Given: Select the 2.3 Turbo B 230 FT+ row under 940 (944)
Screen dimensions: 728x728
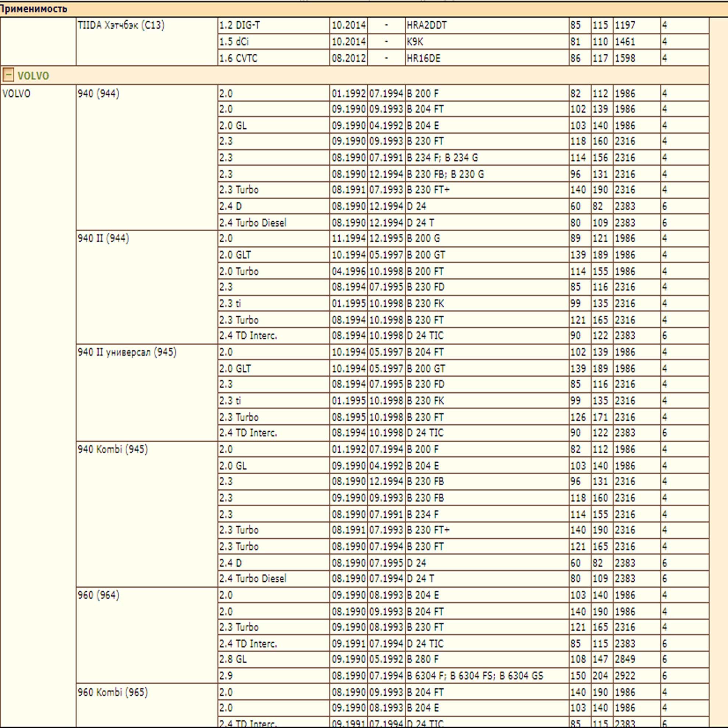Looking at the screenshot, I should click(x=464, y=190).
